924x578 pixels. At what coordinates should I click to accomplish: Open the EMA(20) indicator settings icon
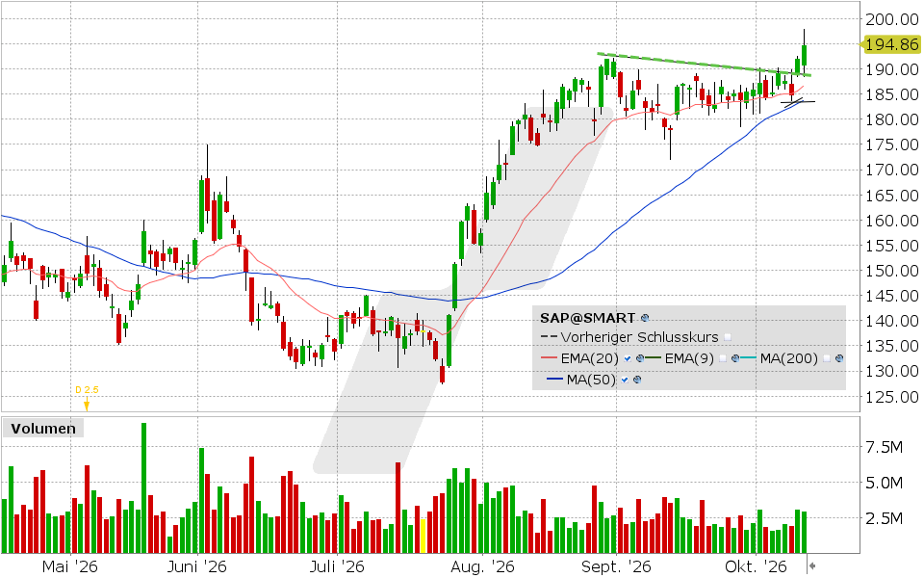coord(640,358)
